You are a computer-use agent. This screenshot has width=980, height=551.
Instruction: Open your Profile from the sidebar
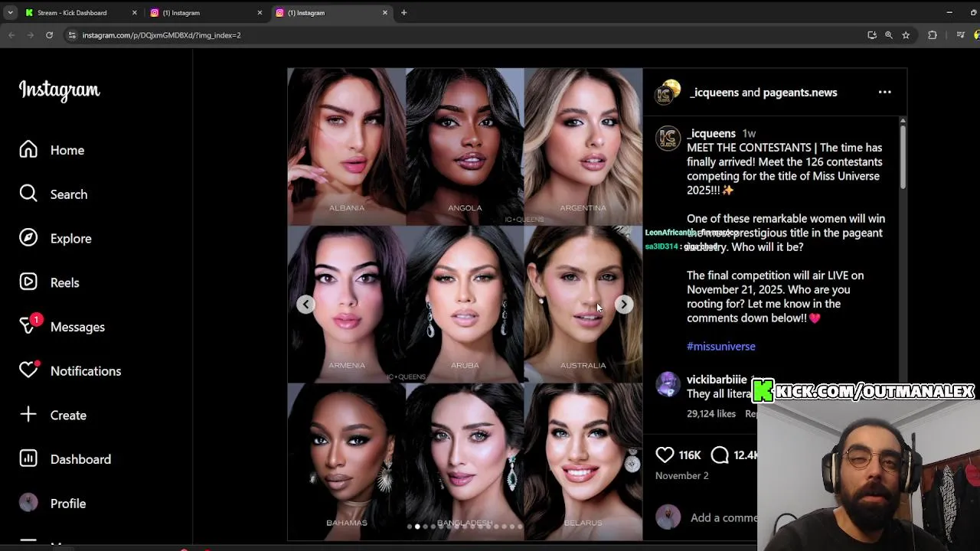click(x=52, y=504)
